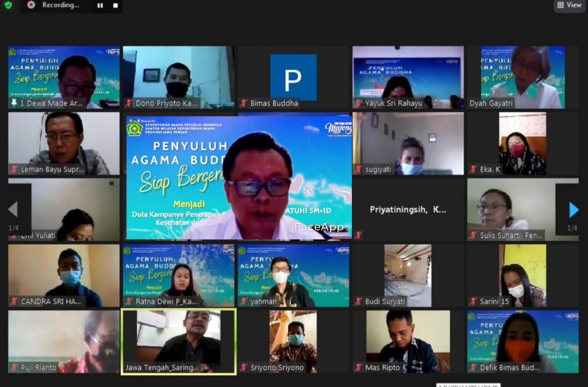Click the red Recording indicator dot
588x387 pixels.
31,5
